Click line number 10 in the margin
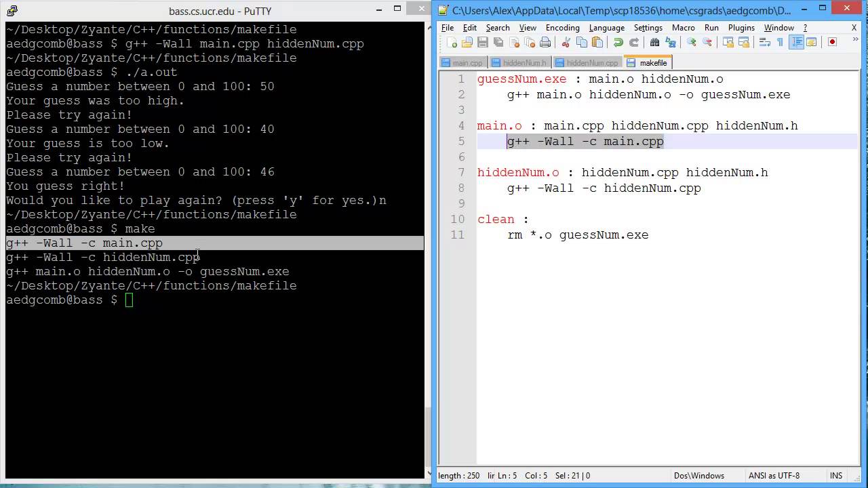The height and width of the screenshot is (488, 868). tap(458, 220)
